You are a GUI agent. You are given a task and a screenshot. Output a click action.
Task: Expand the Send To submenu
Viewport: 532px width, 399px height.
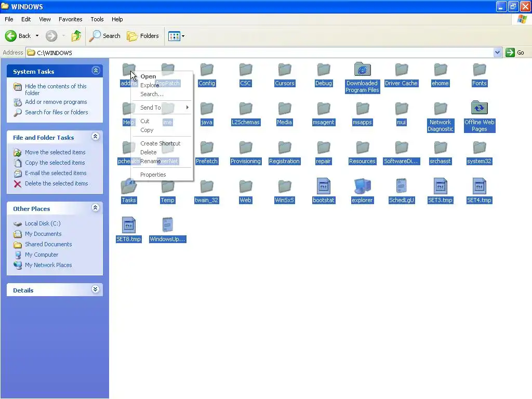point(162,108)
